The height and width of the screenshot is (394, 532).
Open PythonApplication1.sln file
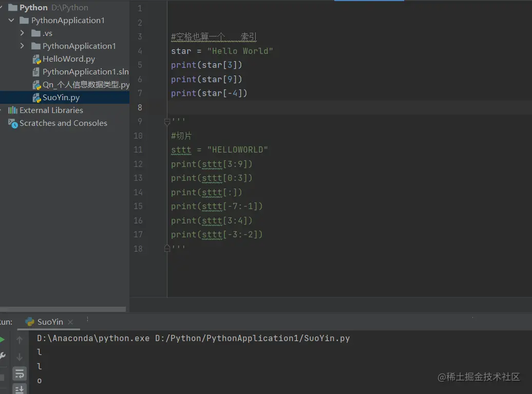85,72
